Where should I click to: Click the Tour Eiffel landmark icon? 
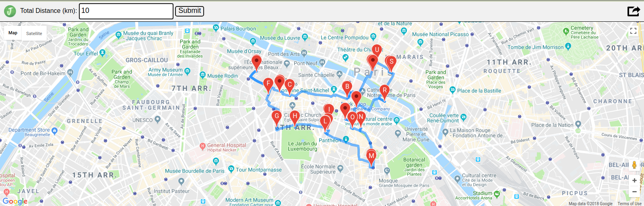102,53
